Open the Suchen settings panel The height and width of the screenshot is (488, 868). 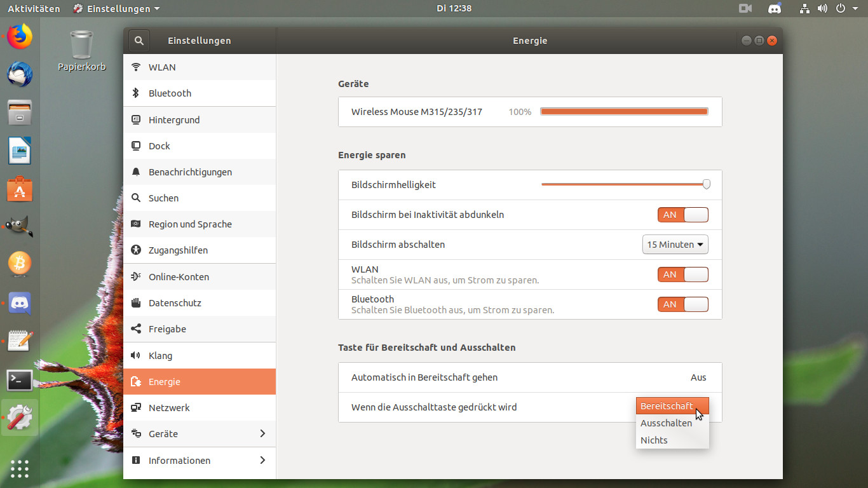click(x=200, y=198)
